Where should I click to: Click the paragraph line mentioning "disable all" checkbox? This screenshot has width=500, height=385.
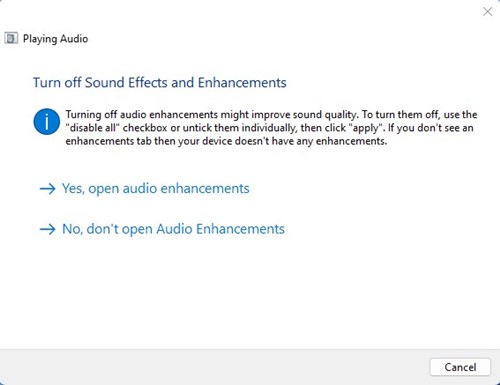coord(269,128)
